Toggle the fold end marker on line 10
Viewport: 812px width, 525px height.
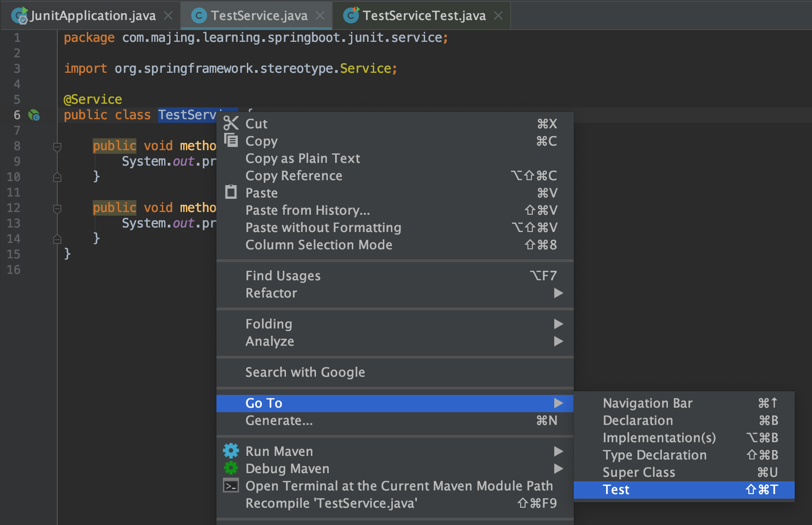click(57, 177)
